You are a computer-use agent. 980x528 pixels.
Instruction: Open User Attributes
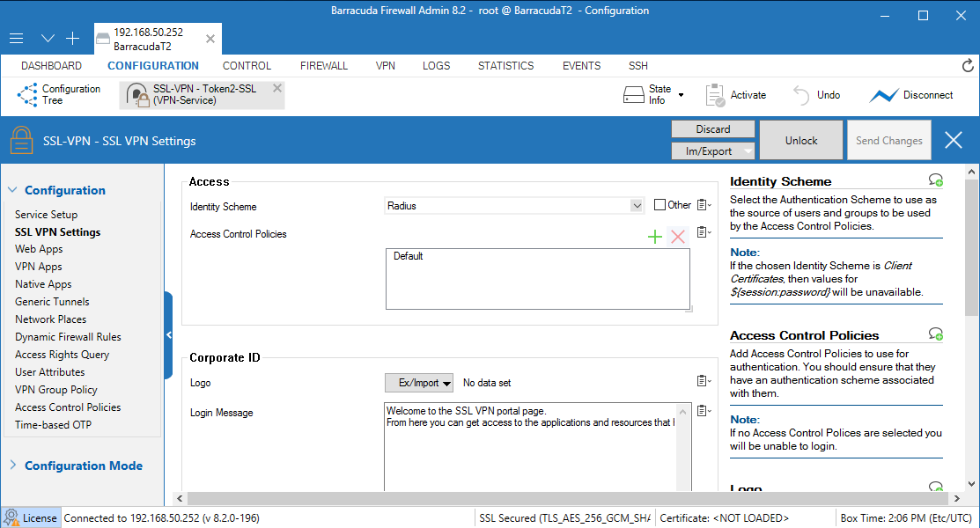pyautogui.click(x=50, y=371)
